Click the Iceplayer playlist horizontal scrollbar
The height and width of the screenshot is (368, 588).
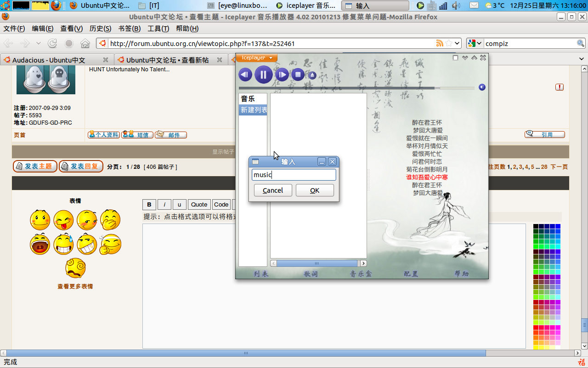(317, 263)
